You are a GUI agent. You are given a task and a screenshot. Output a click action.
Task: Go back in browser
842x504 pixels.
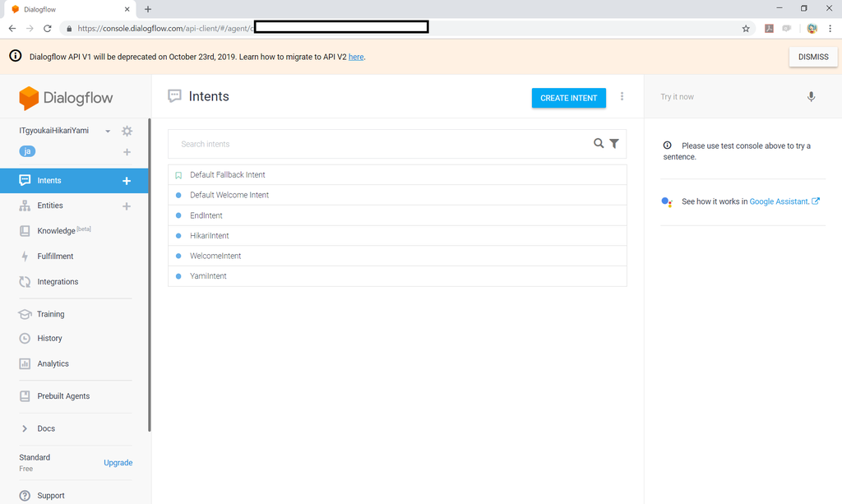(x=12, y=29)
